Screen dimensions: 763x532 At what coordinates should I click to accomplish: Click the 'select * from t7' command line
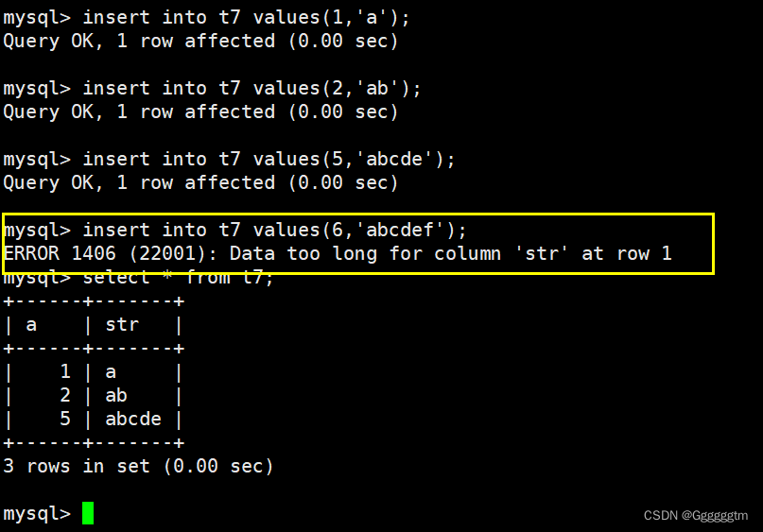[x=139, y=277]
